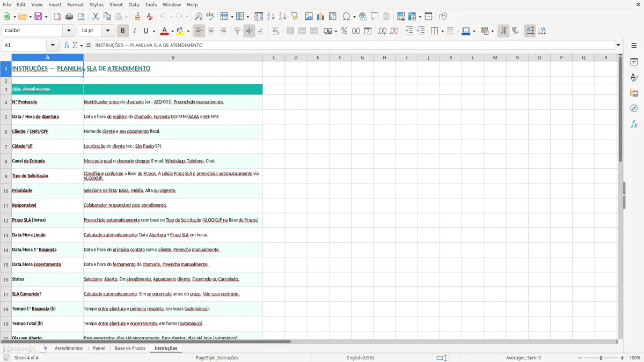
Task: Insert a hyperlink
Action: [x=363, y=17]
